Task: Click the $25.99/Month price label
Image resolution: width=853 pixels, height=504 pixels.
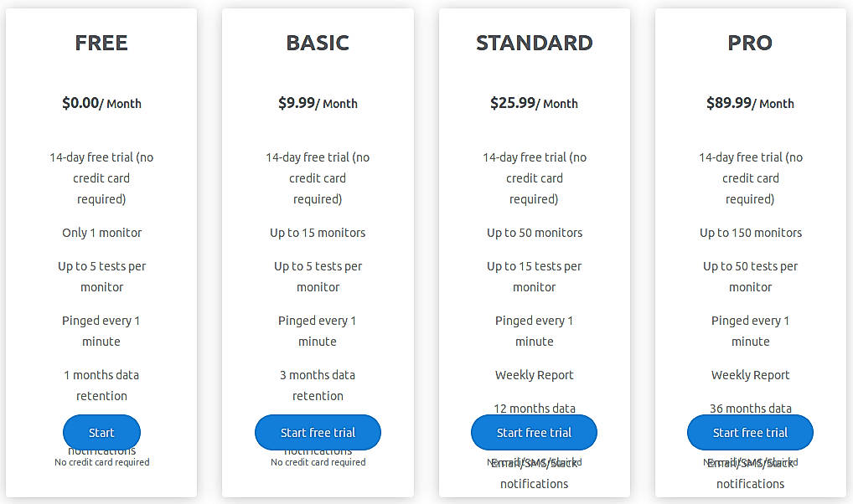Action: click(534, 102)
